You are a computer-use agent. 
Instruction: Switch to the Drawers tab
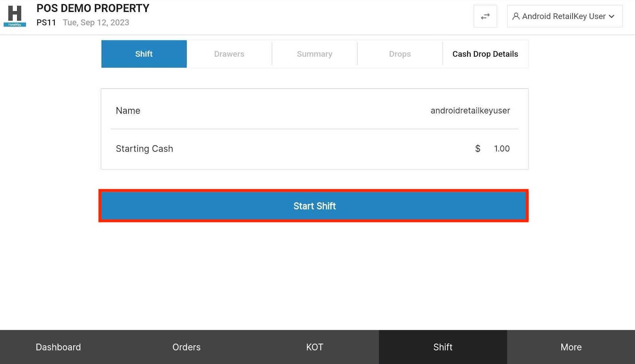point(229,54)
